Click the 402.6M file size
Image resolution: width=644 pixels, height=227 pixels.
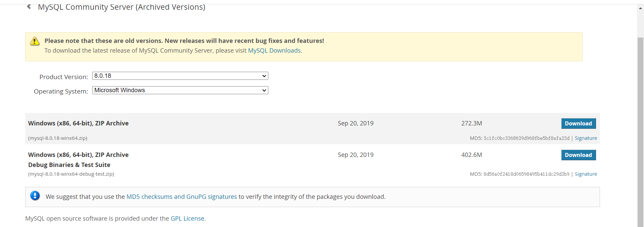click(472, 155)
